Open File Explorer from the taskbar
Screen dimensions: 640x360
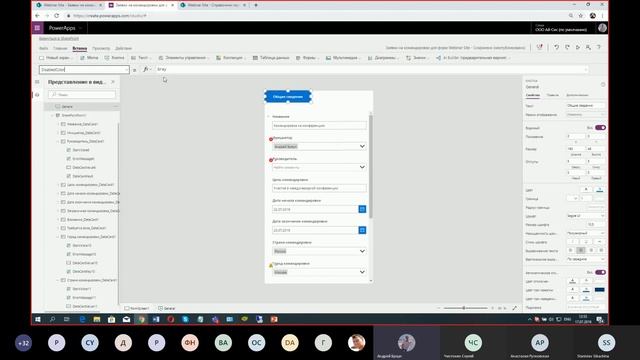click(97, 319)
